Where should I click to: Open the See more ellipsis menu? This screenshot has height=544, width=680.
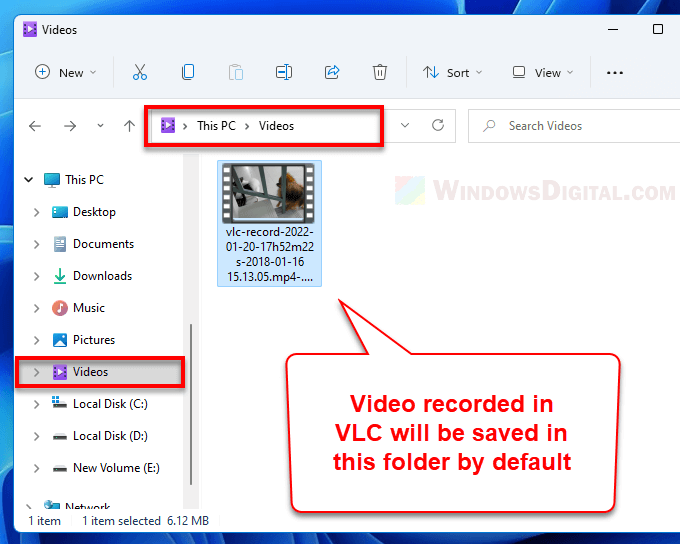click(x=615, y=72)
